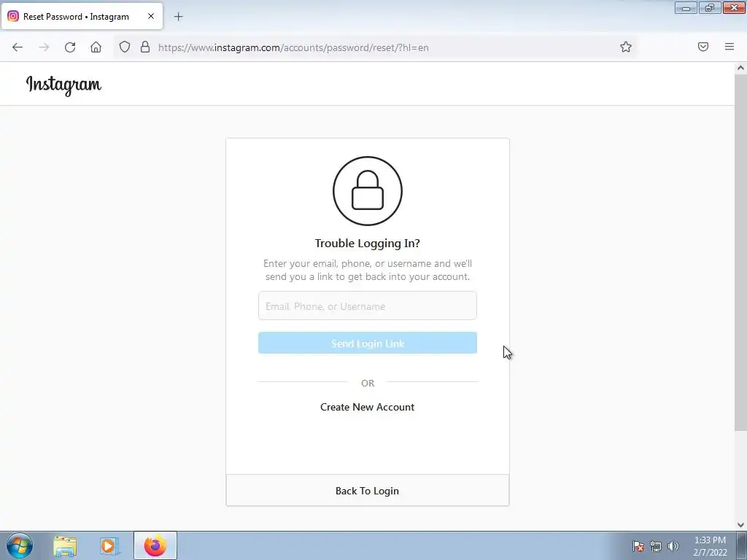The width and height of the screenshot is (747, 560).
Task: Reload the page with the refresh icon
Action: point(70,47)
